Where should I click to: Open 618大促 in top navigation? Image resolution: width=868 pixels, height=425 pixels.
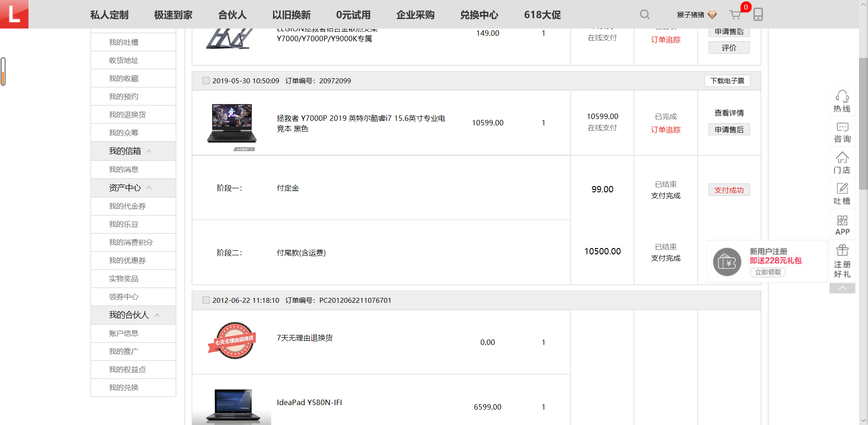[542, 15]
